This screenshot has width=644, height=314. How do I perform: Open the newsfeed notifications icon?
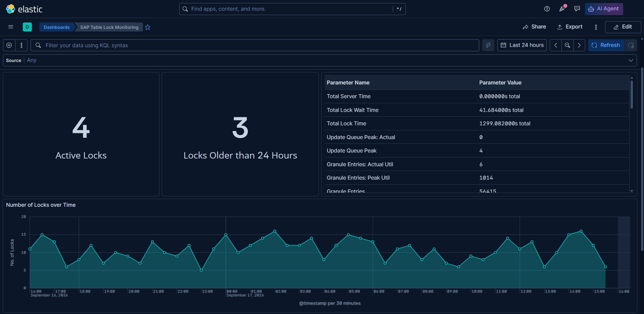[x=562, y=9]
